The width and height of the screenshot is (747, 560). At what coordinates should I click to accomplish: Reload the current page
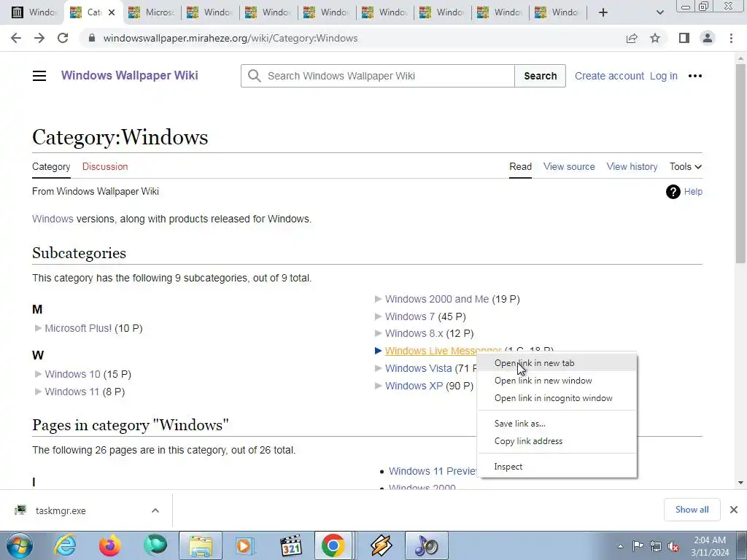tap(63, 38)
